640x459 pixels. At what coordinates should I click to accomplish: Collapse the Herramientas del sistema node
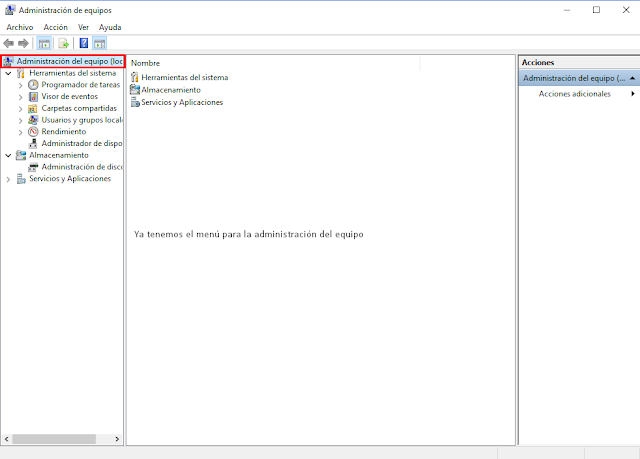(x=8, y=73)
